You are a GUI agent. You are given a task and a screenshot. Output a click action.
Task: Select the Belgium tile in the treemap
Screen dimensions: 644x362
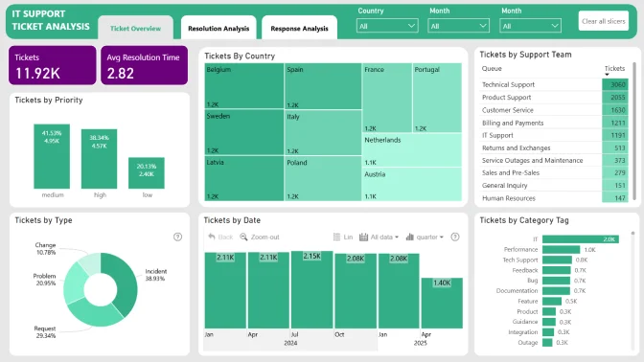[x=244, y=86]
